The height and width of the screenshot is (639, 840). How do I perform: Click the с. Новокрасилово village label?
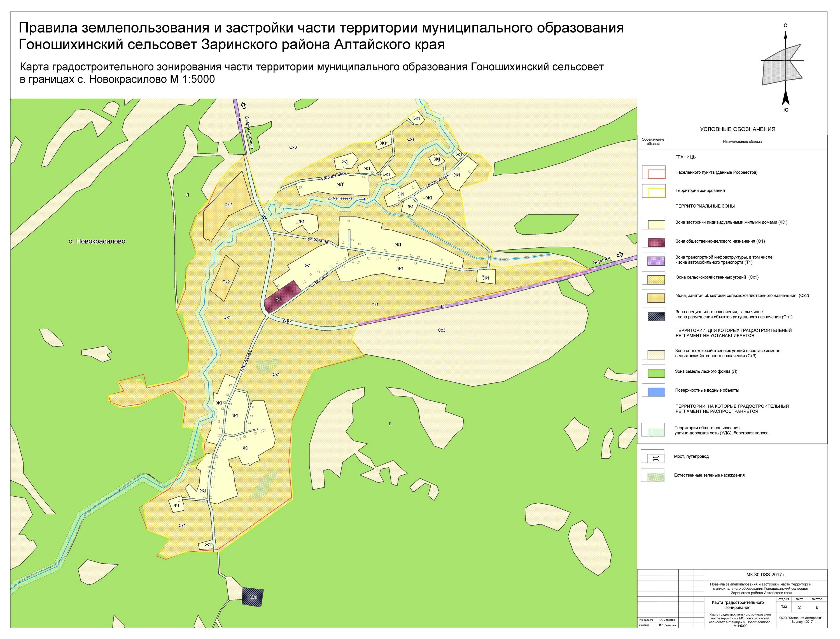point(97,241)
